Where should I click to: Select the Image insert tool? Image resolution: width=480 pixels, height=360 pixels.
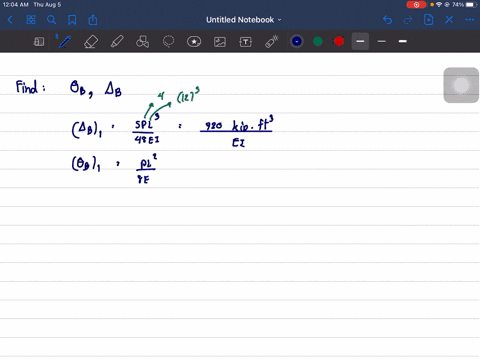(220, 42)
